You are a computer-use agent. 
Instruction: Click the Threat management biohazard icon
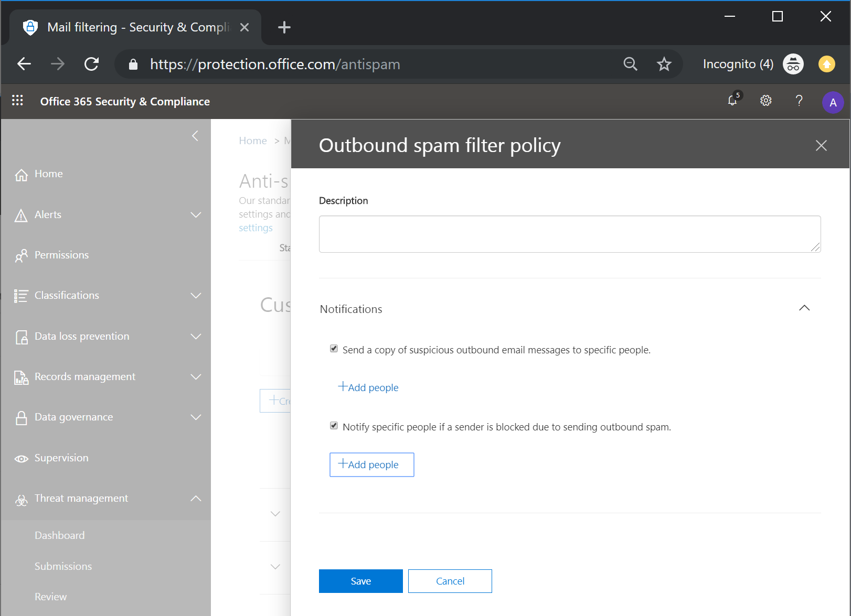21,500
